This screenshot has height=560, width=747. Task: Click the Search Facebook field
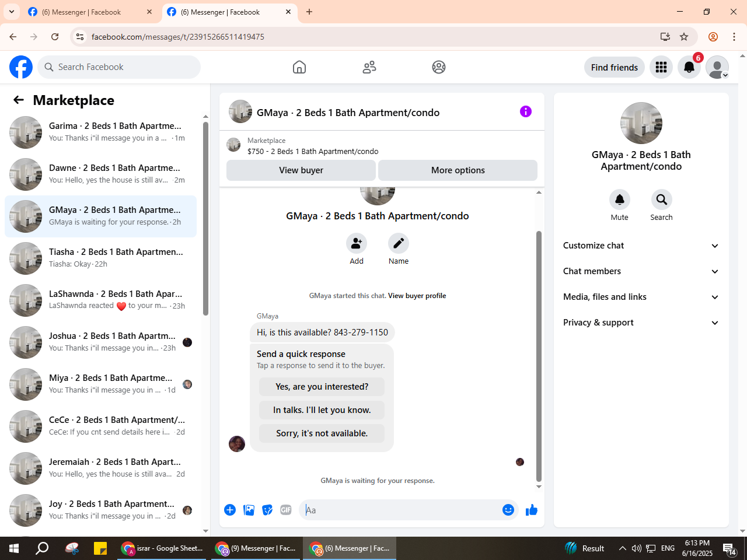tap(119, 67)
